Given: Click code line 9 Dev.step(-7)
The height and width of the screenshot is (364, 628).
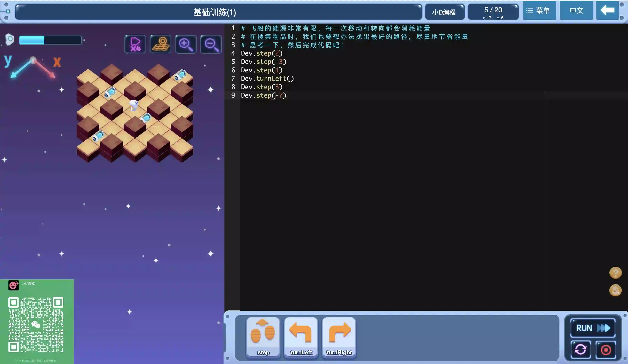Looking at the screenshot, I should [x=264, y=95].
